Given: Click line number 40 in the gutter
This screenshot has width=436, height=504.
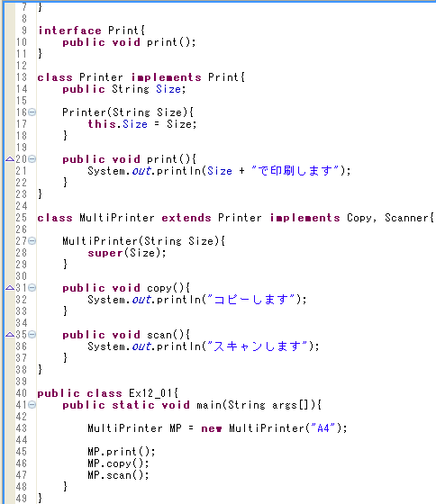Looking at the screenshot, I should click(x=22, y=393).
